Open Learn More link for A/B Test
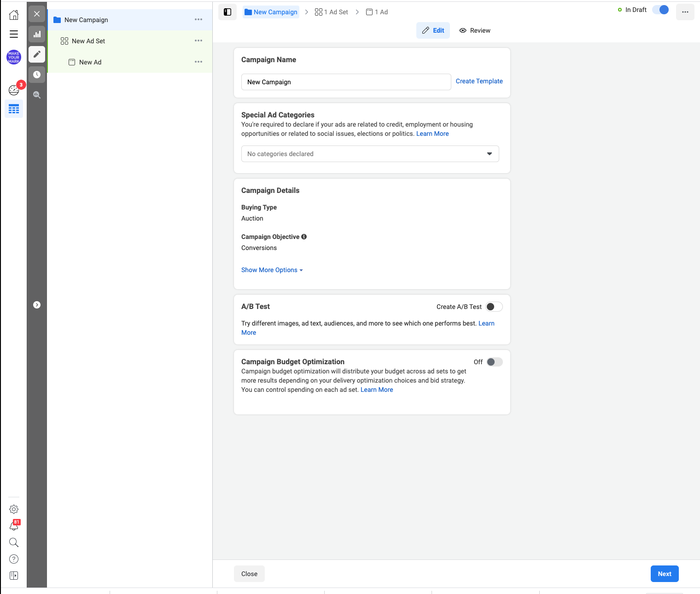 coord(486,323)
